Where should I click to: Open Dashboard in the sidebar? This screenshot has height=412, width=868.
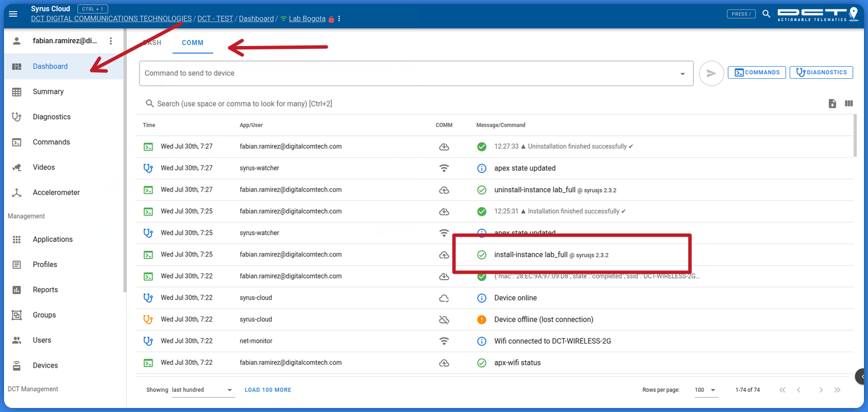[x=64, y=66]
